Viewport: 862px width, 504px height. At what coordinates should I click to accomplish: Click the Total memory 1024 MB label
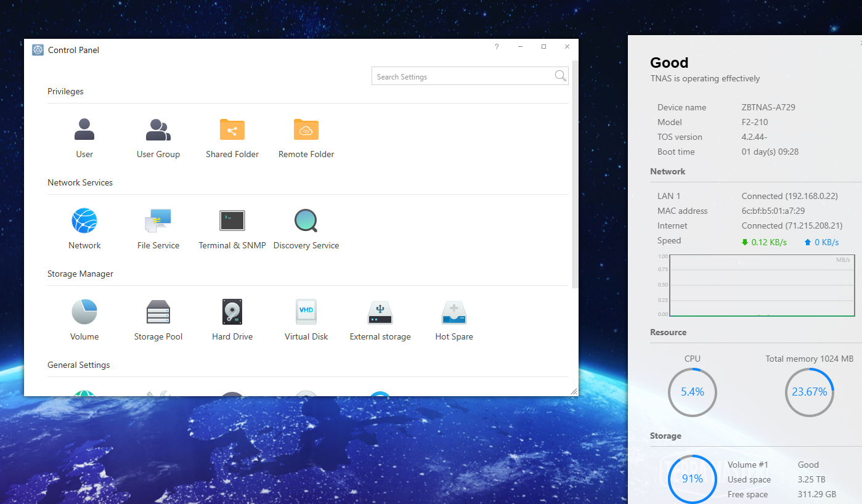click(810, 359)
